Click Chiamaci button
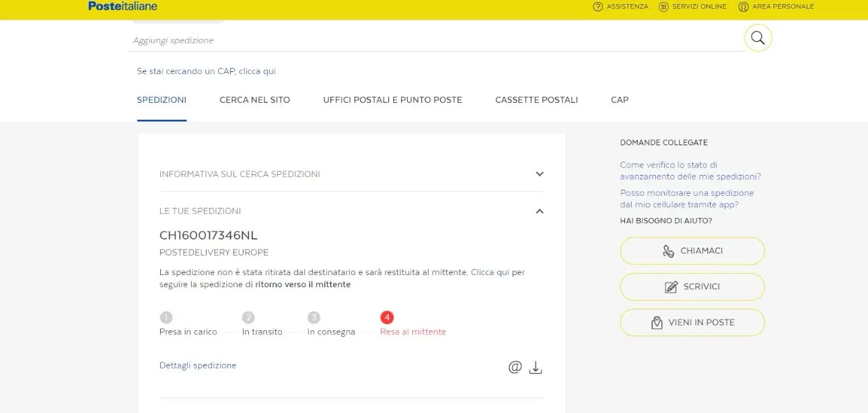The width and height of the screenshot is (868, 413). [692, 251]
